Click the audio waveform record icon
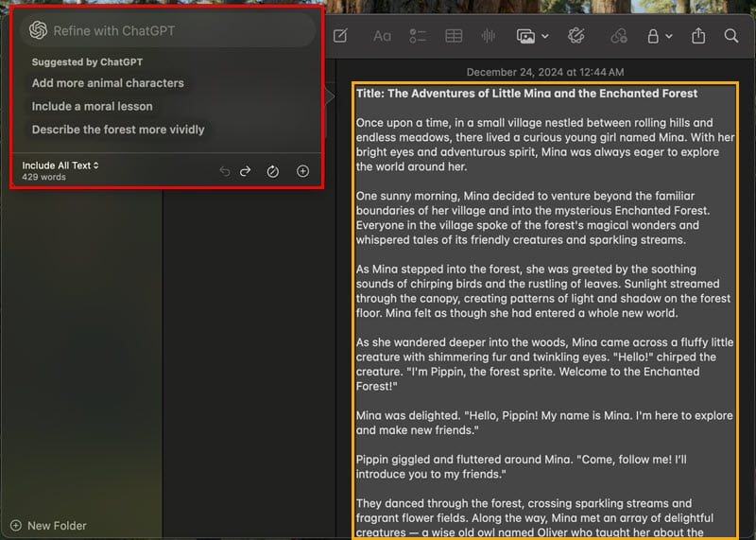 pos(489,37)
